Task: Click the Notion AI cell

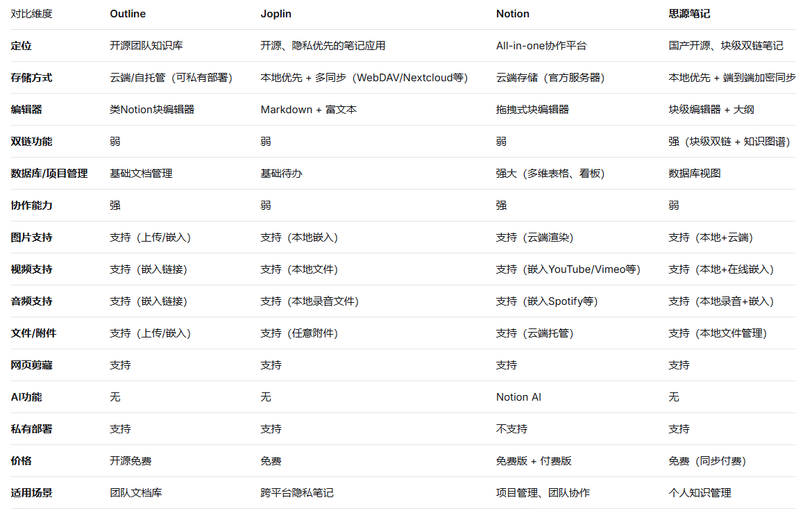Action: click(518, 397)
